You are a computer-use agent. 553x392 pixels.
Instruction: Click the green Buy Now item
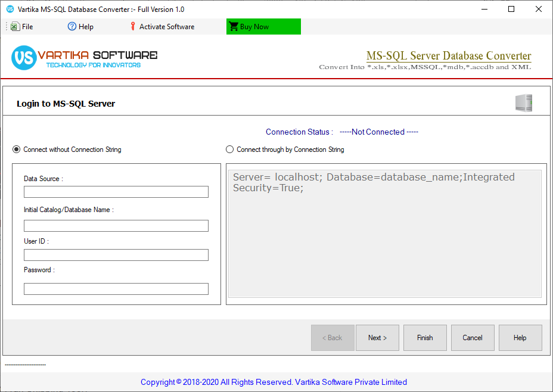263,26
